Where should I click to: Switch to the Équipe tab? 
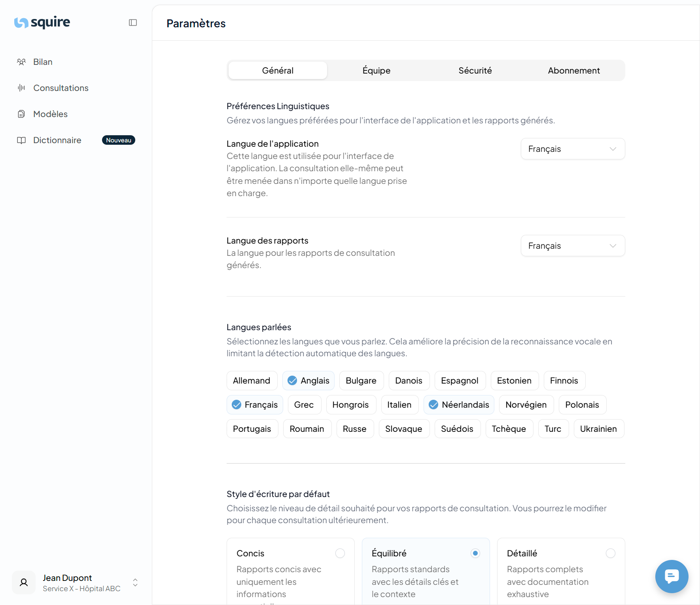[x=376, y=70]
